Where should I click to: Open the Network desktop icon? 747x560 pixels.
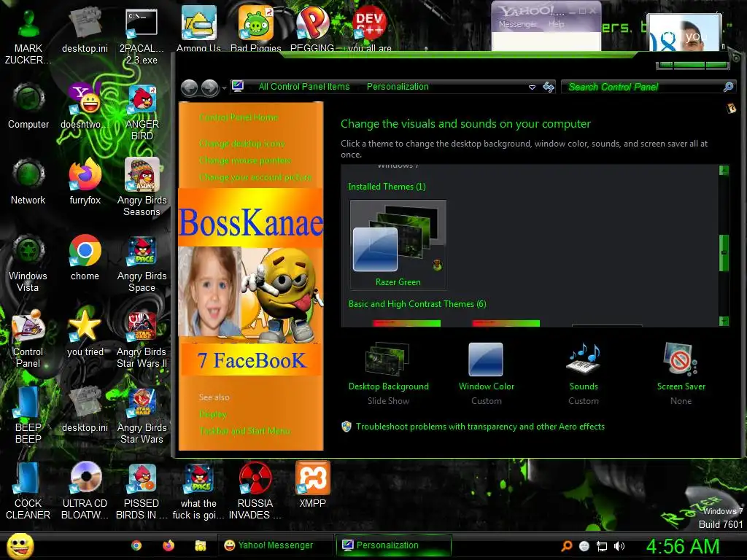pos(28,182)
